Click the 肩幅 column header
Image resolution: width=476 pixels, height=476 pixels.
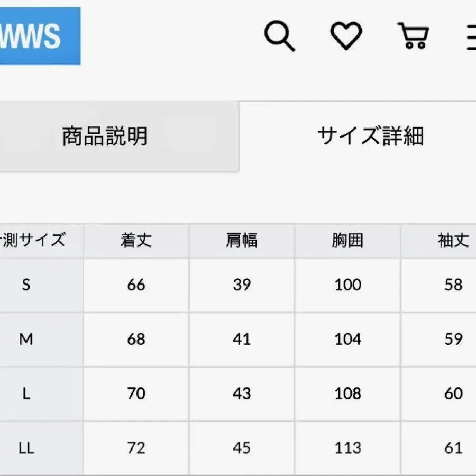point(242,241)
